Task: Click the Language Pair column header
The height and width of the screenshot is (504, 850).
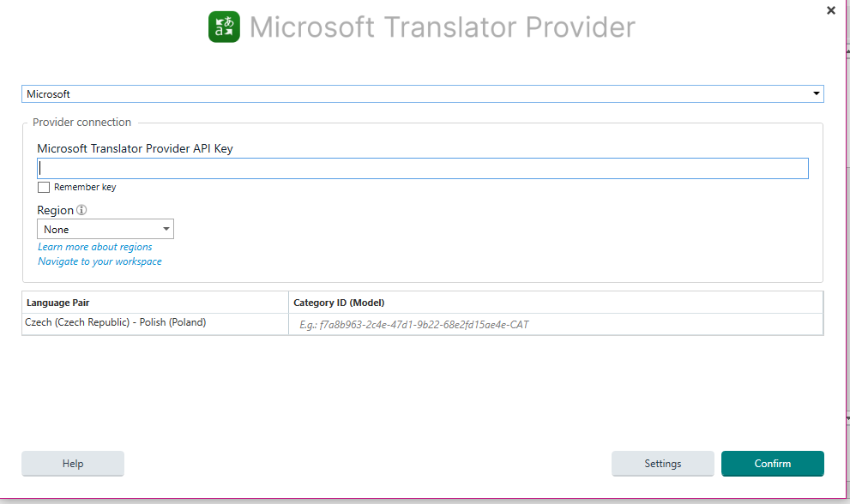Action: 155,303
